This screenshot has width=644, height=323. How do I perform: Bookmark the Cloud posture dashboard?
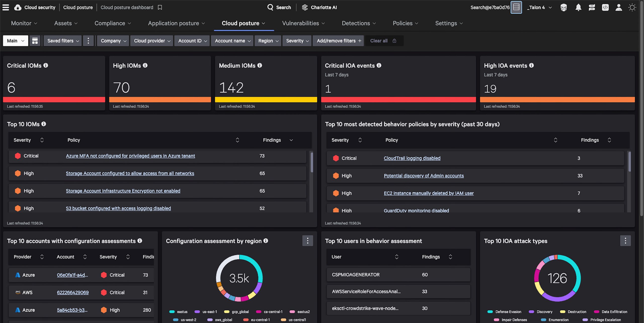tap(160, 7)
